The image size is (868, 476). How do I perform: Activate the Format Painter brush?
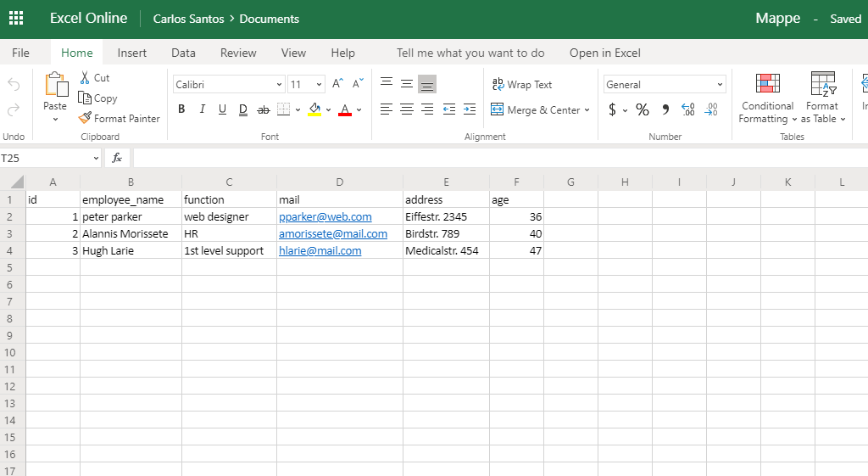[119, 119]
